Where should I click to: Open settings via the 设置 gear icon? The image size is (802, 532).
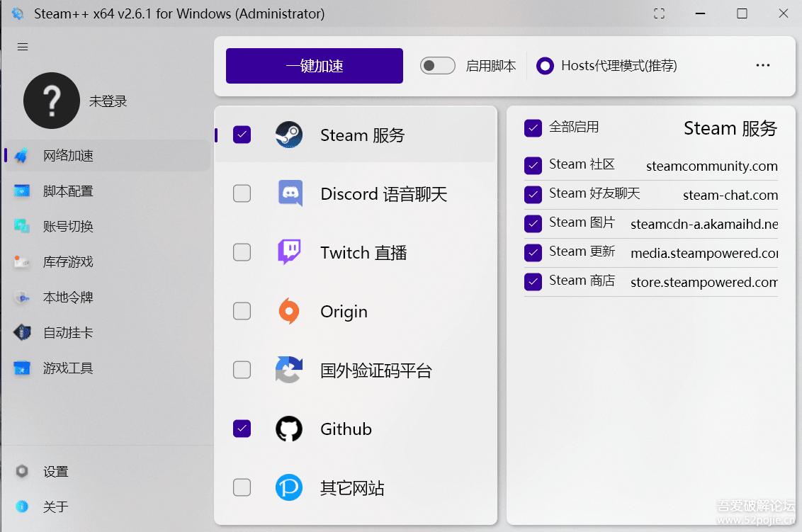23,471
